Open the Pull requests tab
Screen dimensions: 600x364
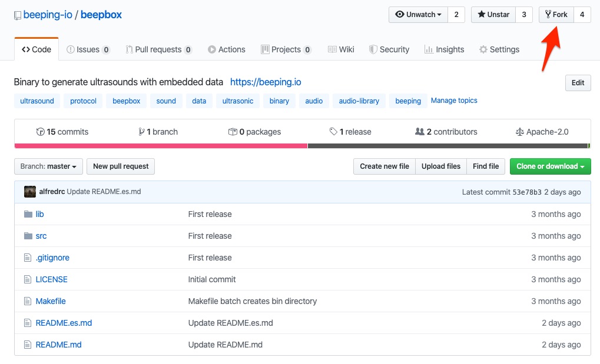pyautogui.click(x=159, y=50)
